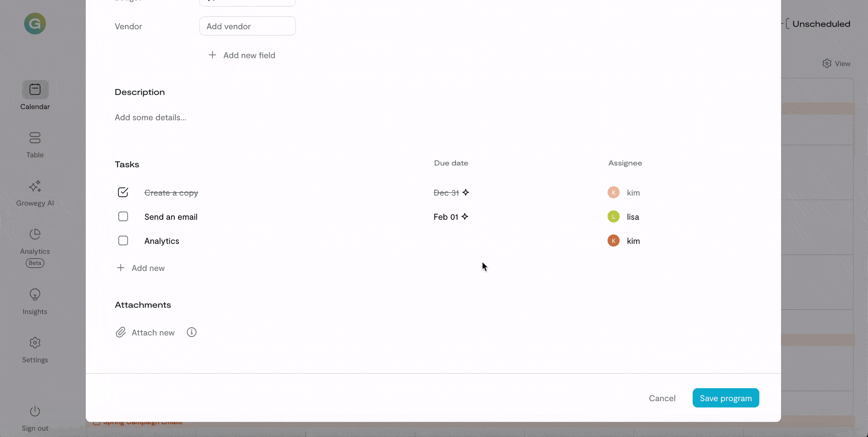The image size is (868, 437).
Task: Click the Settings gear in sidebar
Action: click(x=35, y=343)
